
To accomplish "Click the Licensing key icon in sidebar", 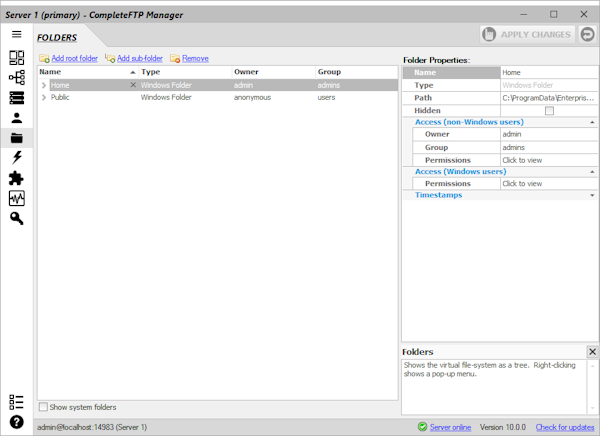I will (x=16, y=218).
